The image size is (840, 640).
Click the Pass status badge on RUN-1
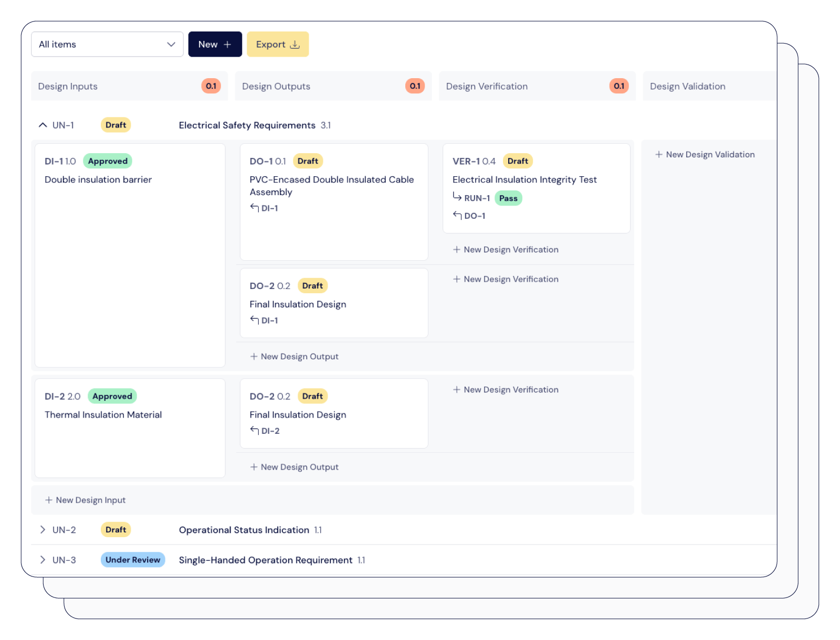[x=508, y=198]
